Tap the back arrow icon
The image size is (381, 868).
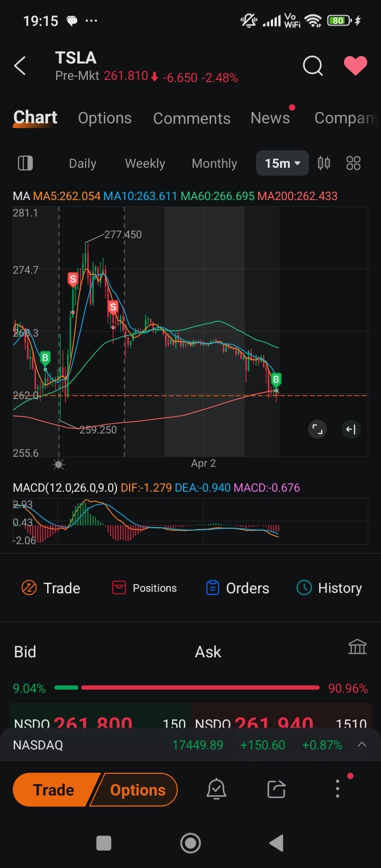(x=20, y=66)
